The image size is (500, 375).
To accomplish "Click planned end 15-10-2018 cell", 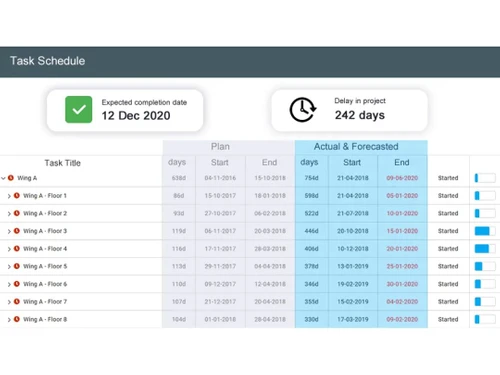I will (270, 178).
